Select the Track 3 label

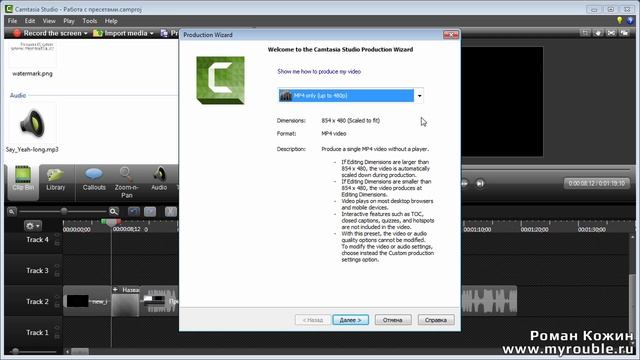point(37,271)
